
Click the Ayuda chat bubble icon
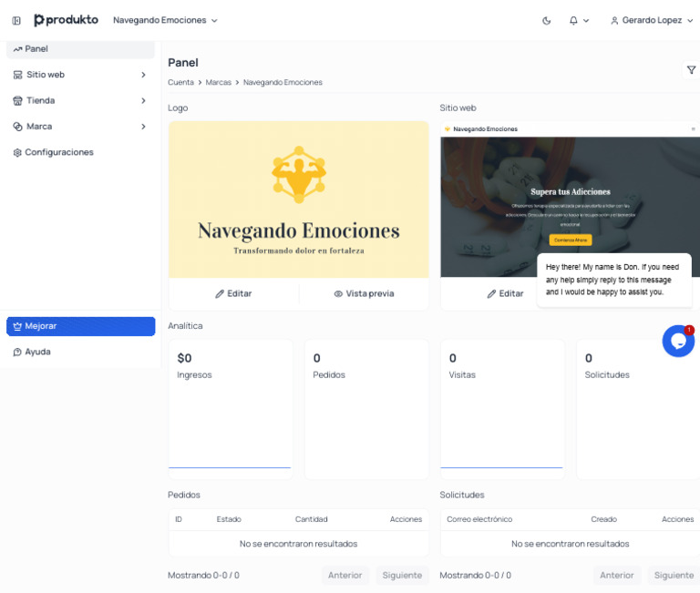click(17, 352)
